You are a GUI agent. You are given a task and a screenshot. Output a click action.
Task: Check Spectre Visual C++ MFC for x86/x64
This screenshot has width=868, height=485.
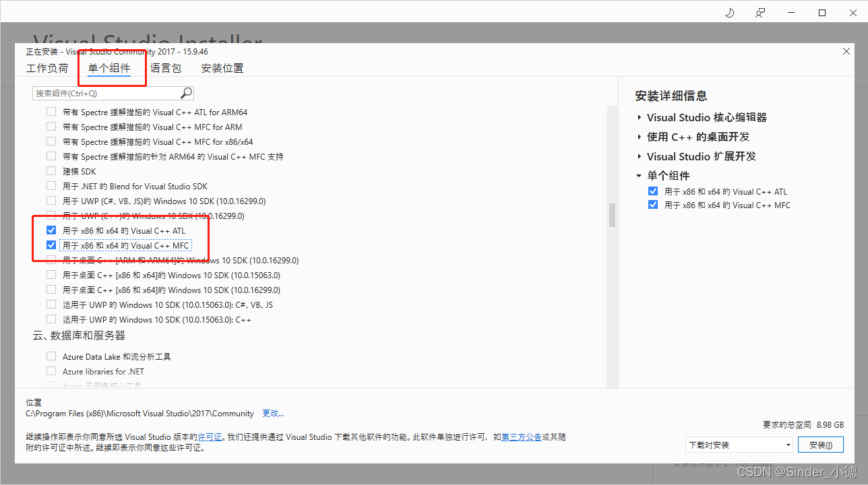click(51, 141)
